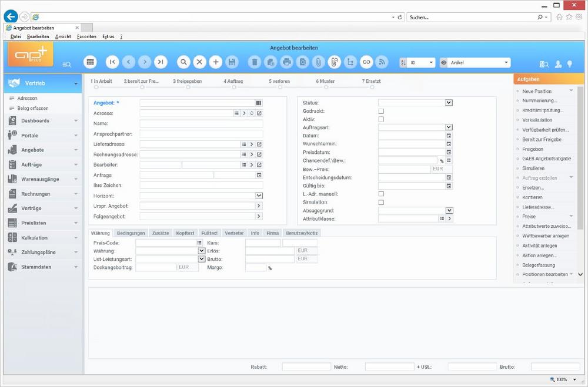588x387 pixels.
Task: Enable the Aktiv checkbox
Action: (381, 119)
